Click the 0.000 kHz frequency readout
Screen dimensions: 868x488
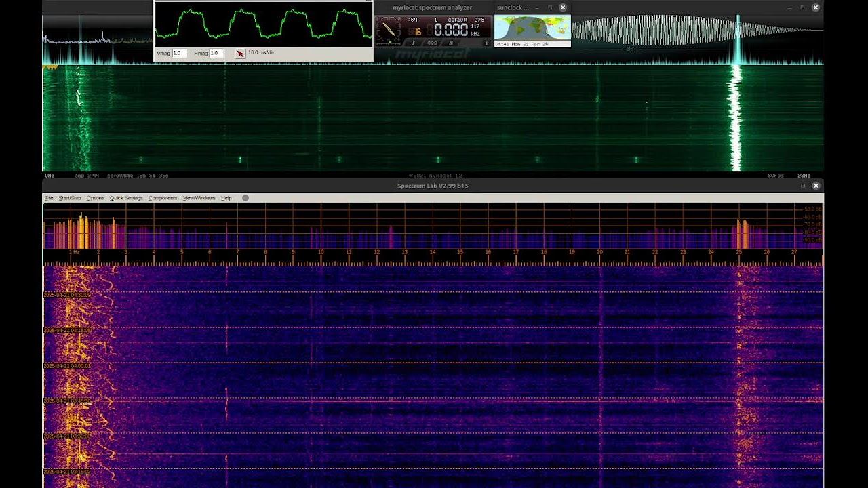click(452, 29)
